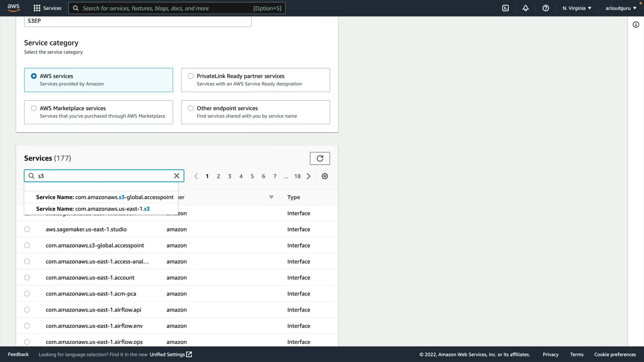Open the notifications bell

(x=526, y=8)
